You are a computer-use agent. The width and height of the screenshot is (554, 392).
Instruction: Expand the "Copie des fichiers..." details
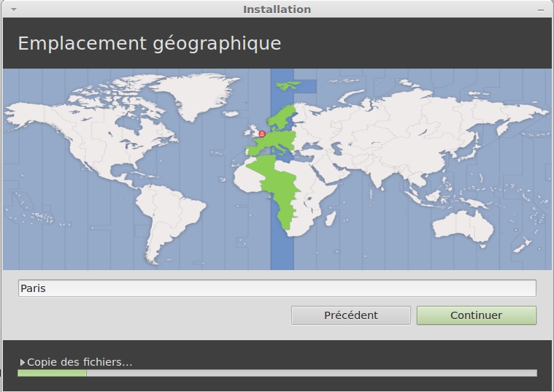pyautogui.click(x=23, y=362)
